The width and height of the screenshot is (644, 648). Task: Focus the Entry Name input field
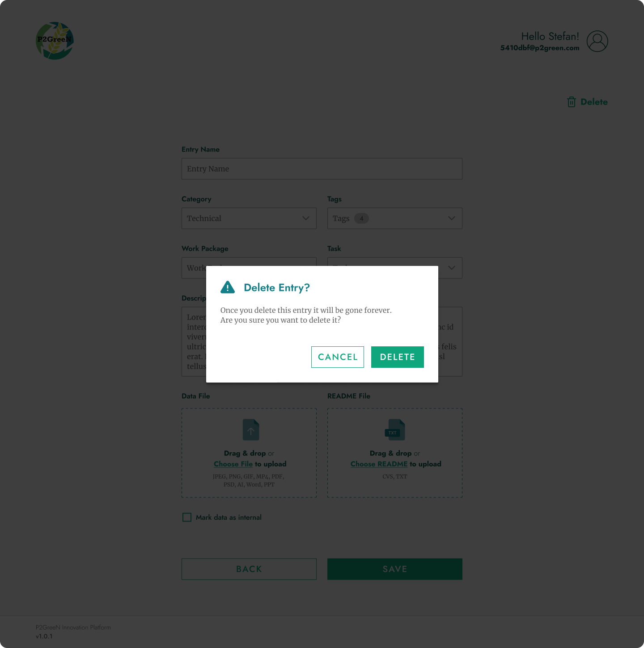[x=322, y=169]
